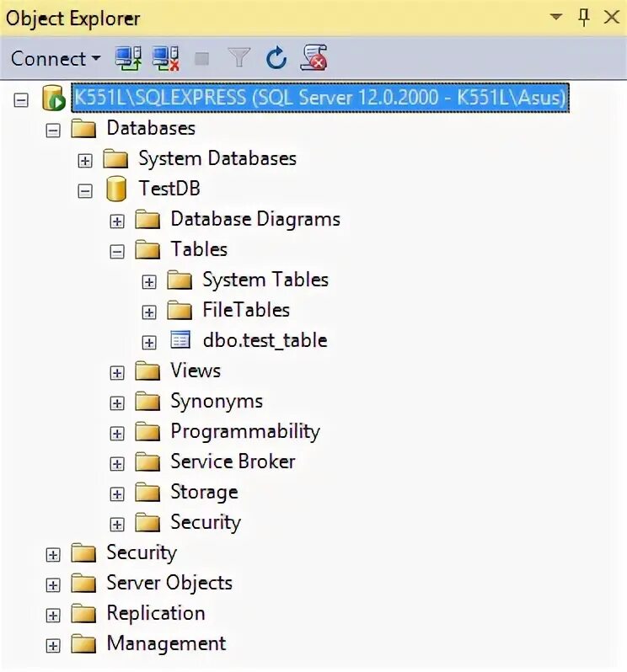
Task: Expand the Management folder
Action: pyautogui.click(x=53, y=645)
